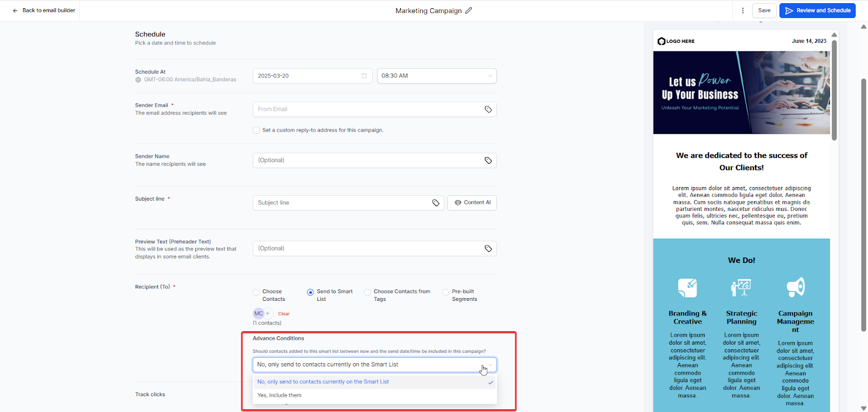The width and height of the screenshot is (868, 412).
Task: Click the tag icon in Sender Email field
Action: click(x=488, y=110)
